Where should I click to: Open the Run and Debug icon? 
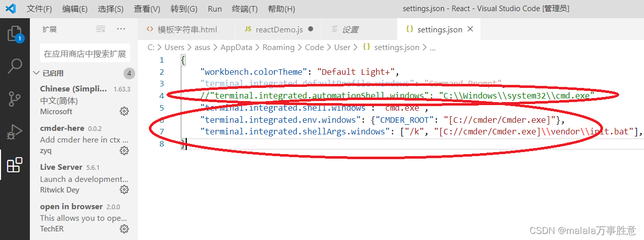coord(15,132)
